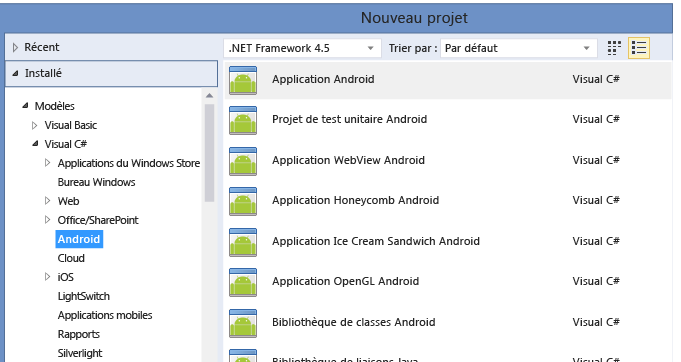Expand the Récent section

15,47
